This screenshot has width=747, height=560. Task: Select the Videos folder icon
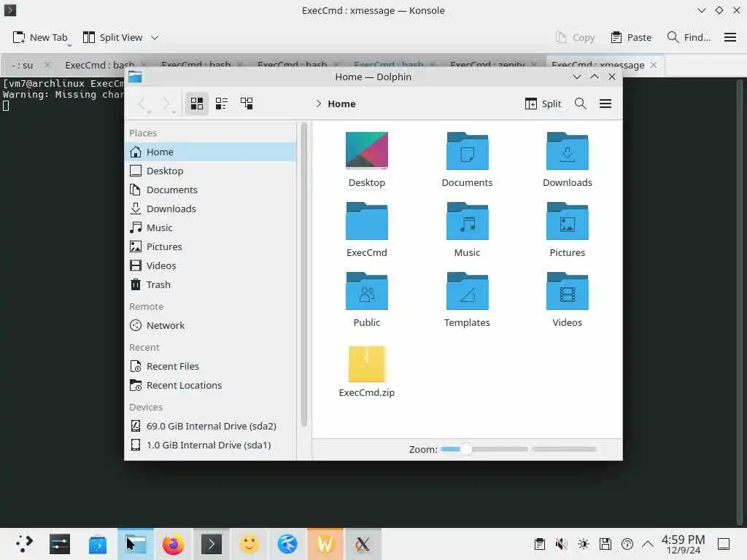(567, 290)
